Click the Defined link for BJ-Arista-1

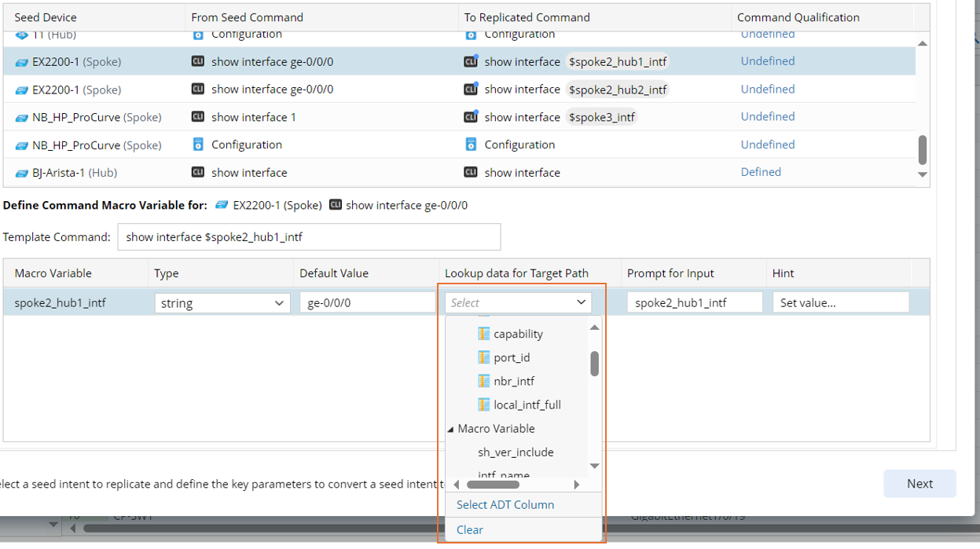tap(761, 172)
